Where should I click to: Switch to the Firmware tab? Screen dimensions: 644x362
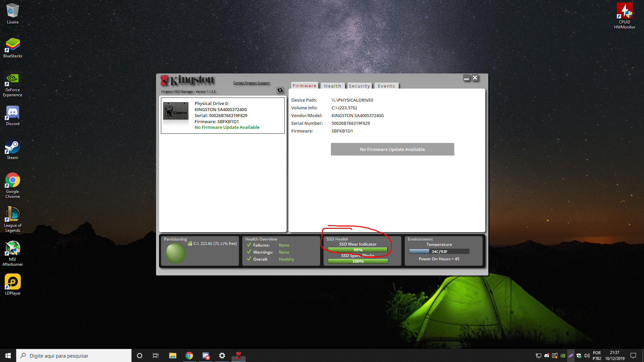pyautogui.click(x=304, y=86)
